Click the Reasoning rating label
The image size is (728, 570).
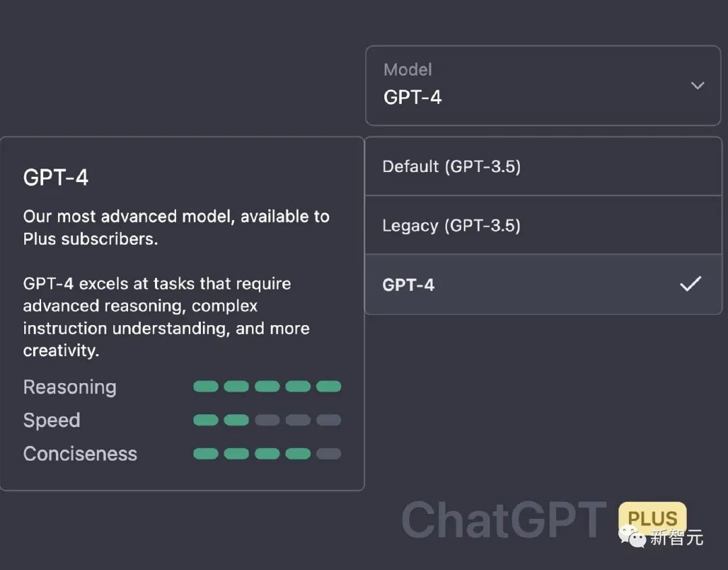[x=69, y=387]
